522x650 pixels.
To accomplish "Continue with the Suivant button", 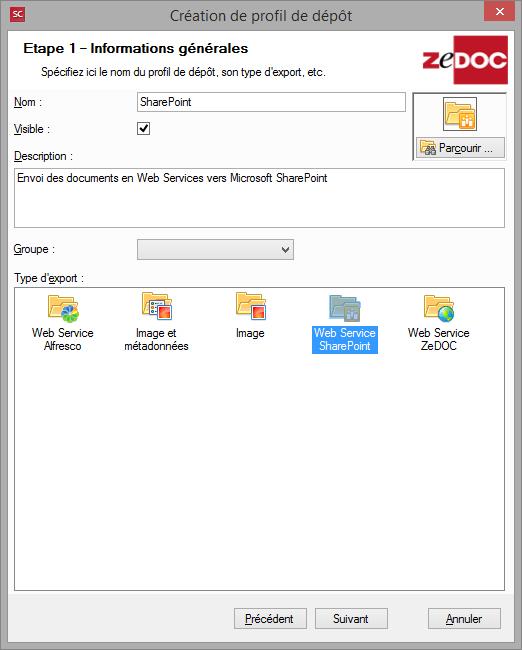I will 351,618.
